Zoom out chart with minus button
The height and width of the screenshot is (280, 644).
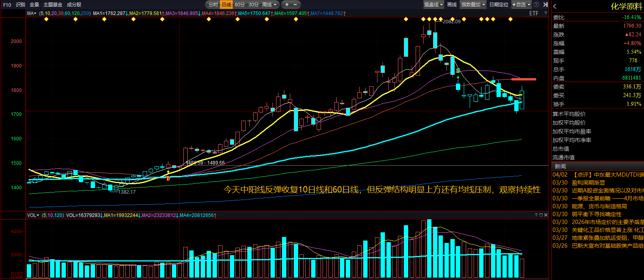point(295,5)
